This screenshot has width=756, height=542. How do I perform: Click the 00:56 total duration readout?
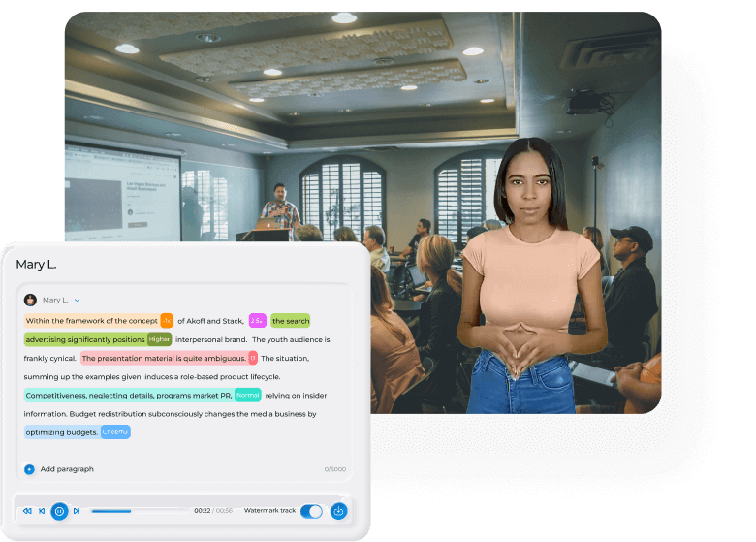(x=224, y=511)
